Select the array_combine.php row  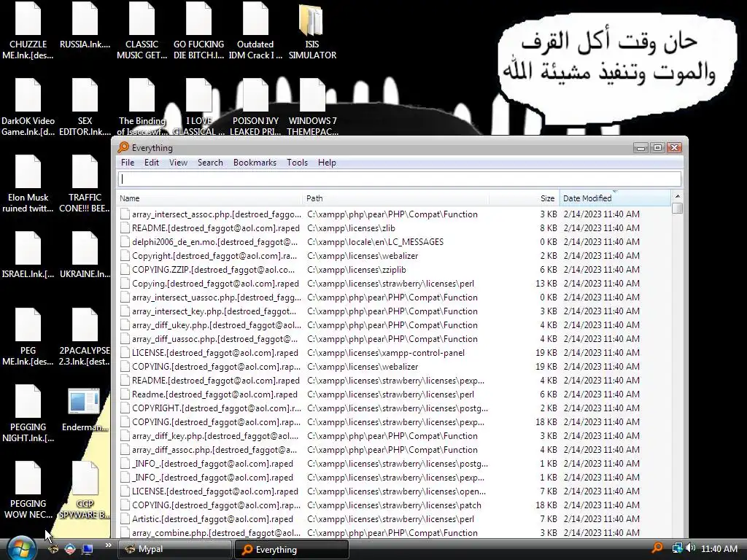click(393, 533)
